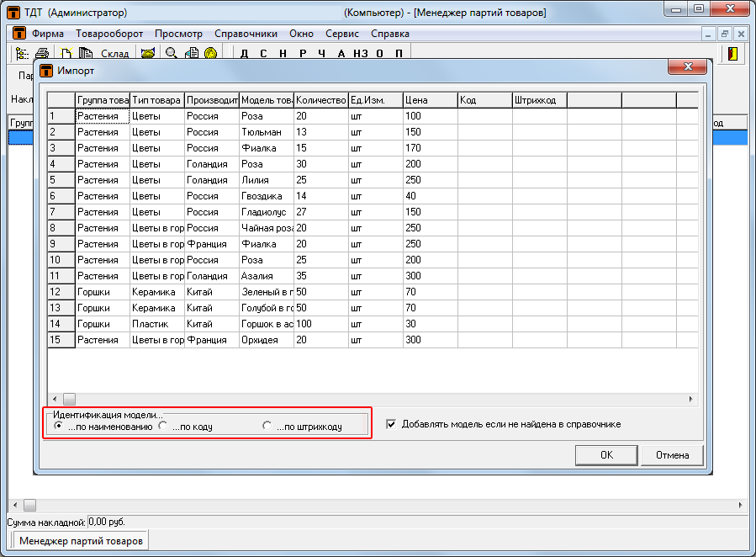Click the Азалия model cell

pyautogui.click(x=267, y=276)
